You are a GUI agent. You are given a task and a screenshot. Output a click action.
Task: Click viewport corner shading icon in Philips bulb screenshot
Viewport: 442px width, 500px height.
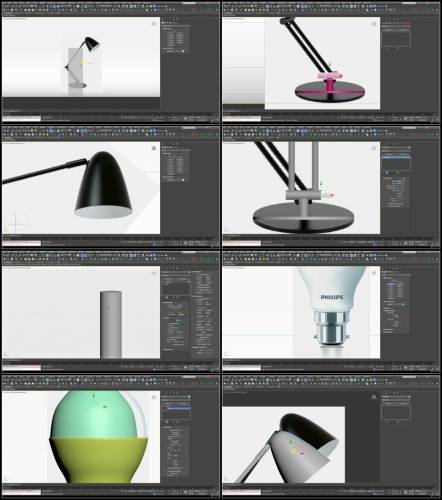pos(374,273)
